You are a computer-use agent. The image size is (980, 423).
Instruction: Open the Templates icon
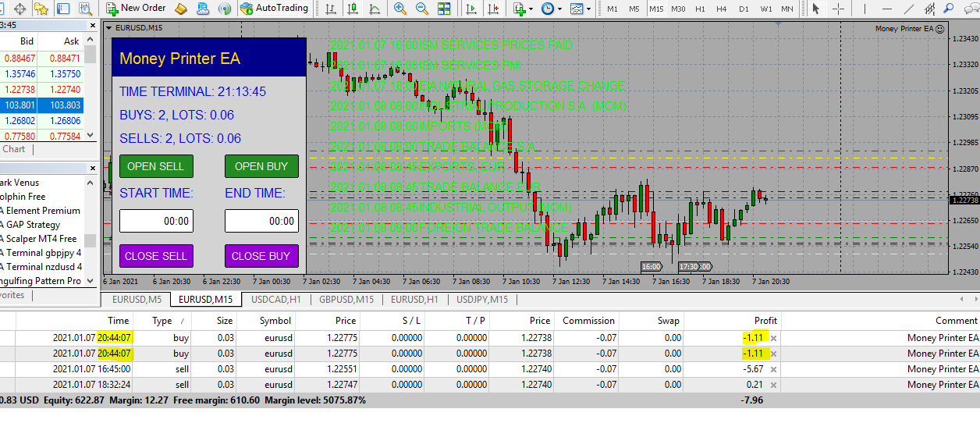click(x=577, y=9)
